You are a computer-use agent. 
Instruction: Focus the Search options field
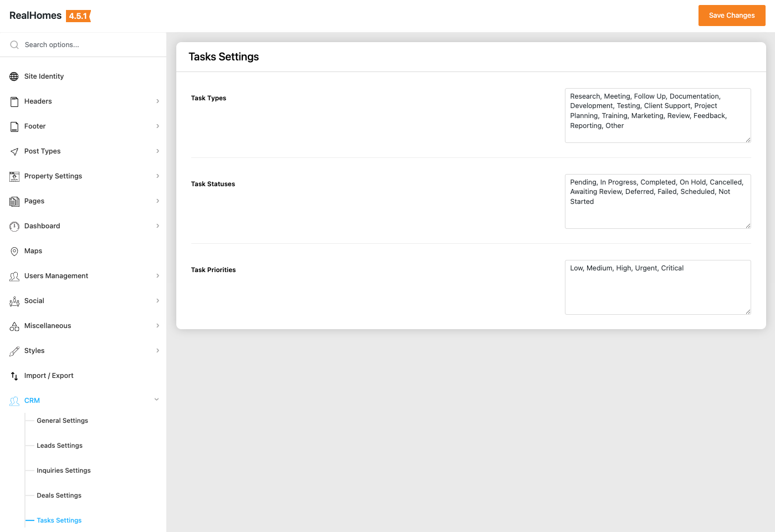pyautogui.click(x=89, y=45)
